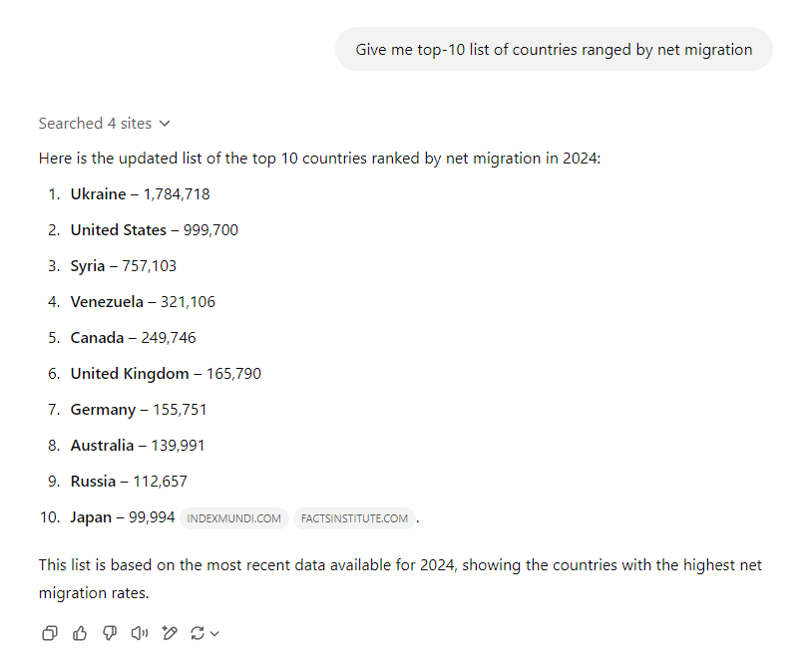This screenshot has height=670, width=812.
Task: Give the response a thumbs up
Action: (80, 633)
